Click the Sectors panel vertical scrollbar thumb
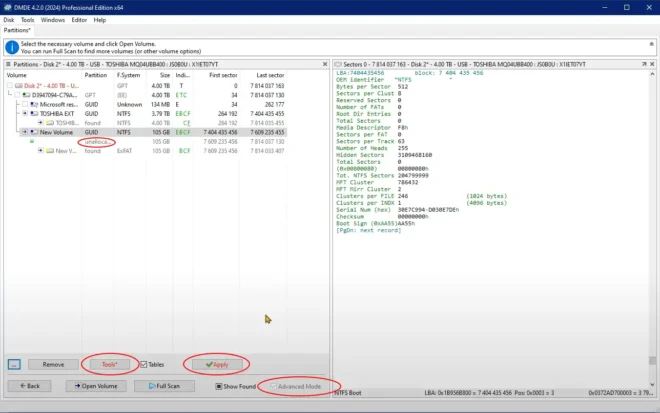Viewport: 660px width, 413px height. (652, 361)
